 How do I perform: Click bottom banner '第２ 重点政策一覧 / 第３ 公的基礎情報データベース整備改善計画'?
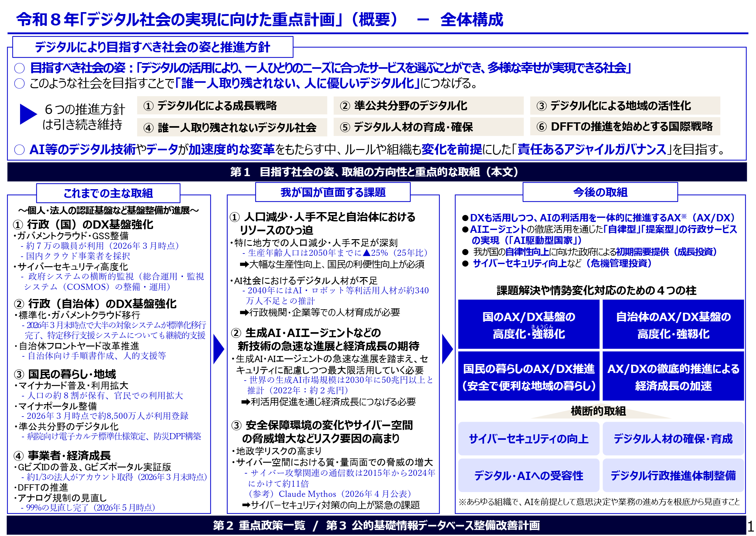[x=376, y=525]
